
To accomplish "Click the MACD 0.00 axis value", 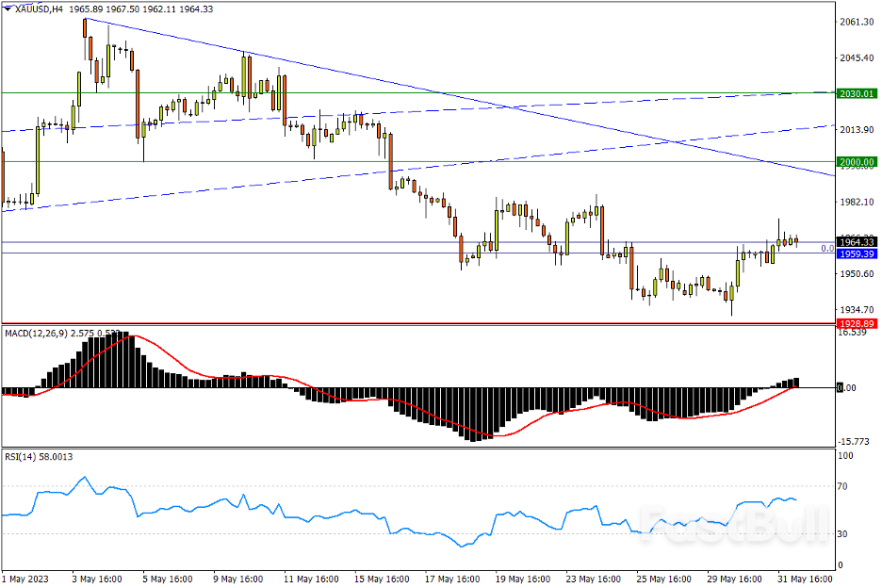I will pyautogui.click(x=849, y=387).
